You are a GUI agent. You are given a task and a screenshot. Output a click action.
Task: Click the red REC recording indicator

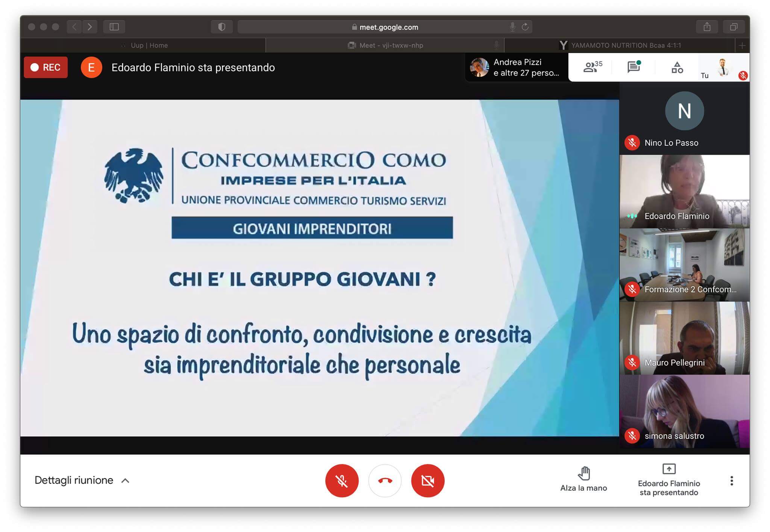click(45, 67)
